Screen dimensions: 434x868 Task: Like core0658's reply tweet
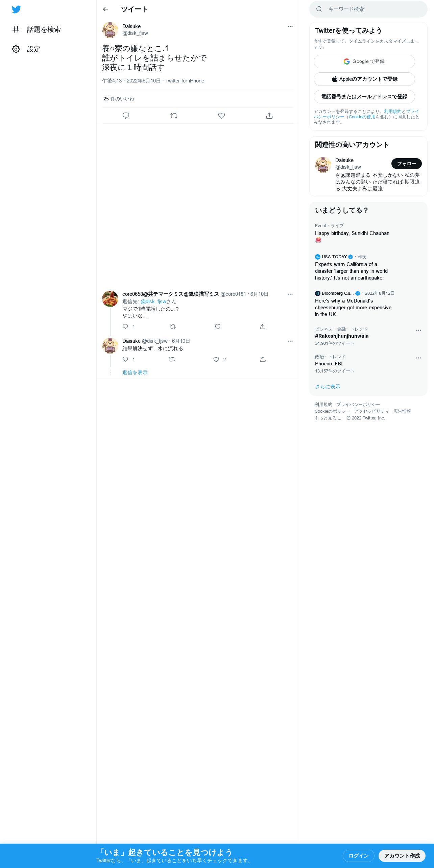click(x=218, y=327)
